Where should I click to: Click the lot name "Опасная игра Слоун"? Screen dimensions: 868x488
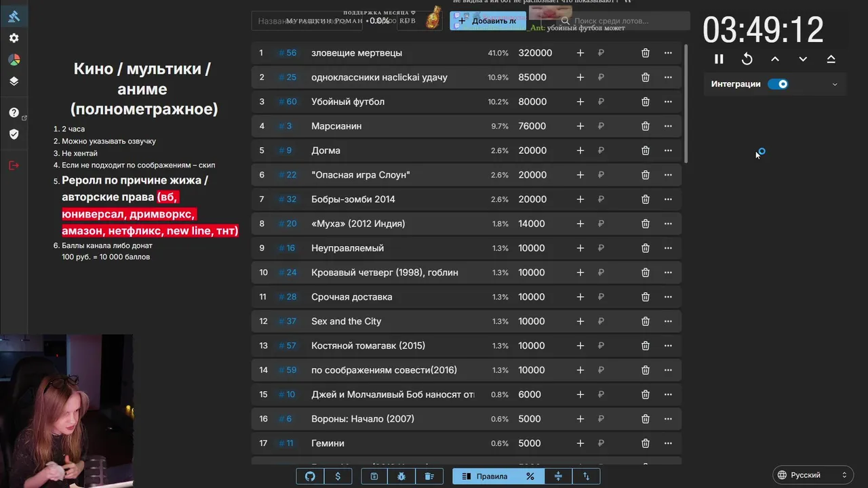(x=361, y=175)
